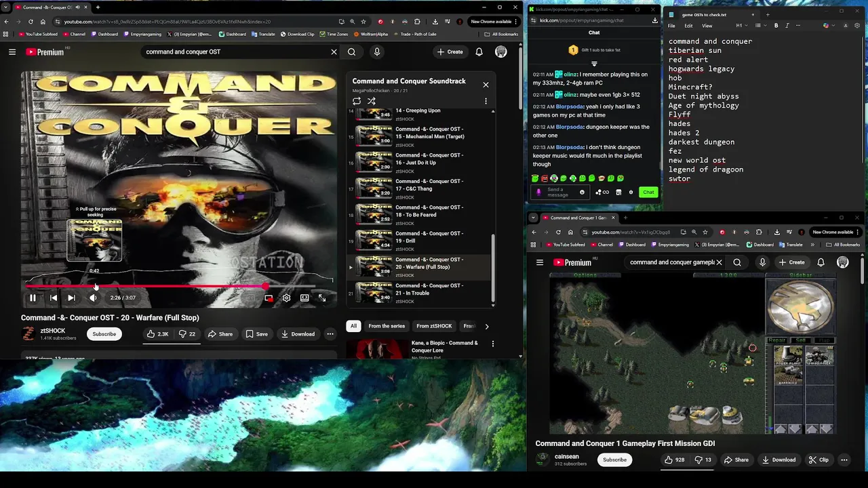Toggle loop playlist icon in Soundtrack panel
This screenshot has height=488, width=868.
357,101
